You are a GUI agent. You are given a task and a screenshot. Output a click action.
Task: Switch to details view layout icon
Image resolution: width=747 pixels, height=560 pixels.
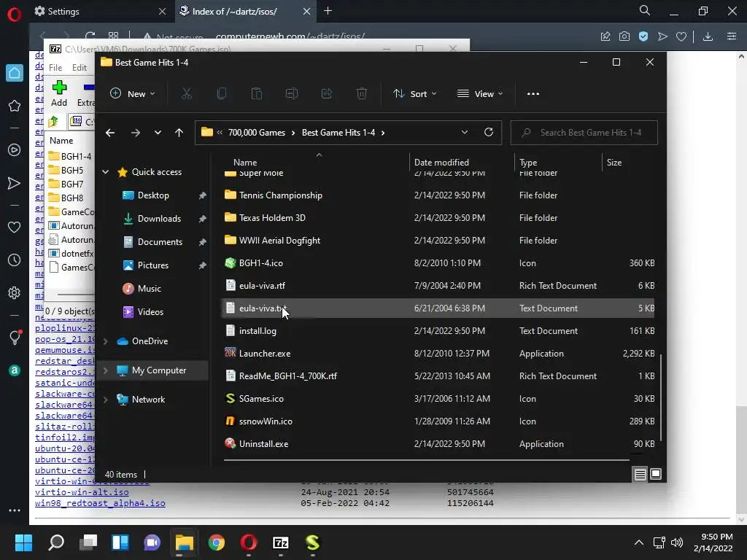pos(640,474)
